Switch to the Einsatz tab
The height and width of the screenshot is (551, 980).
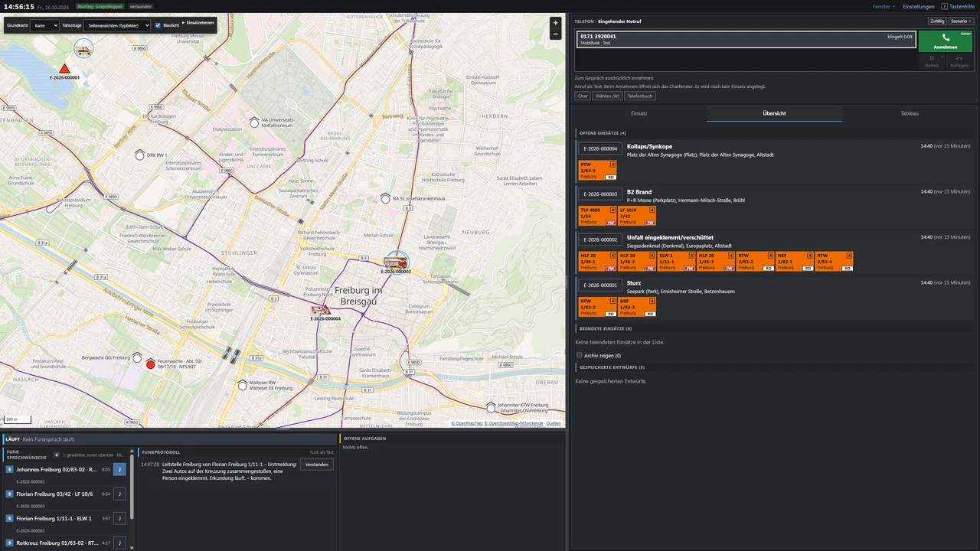pyautogui.click(x=639, y=113)
